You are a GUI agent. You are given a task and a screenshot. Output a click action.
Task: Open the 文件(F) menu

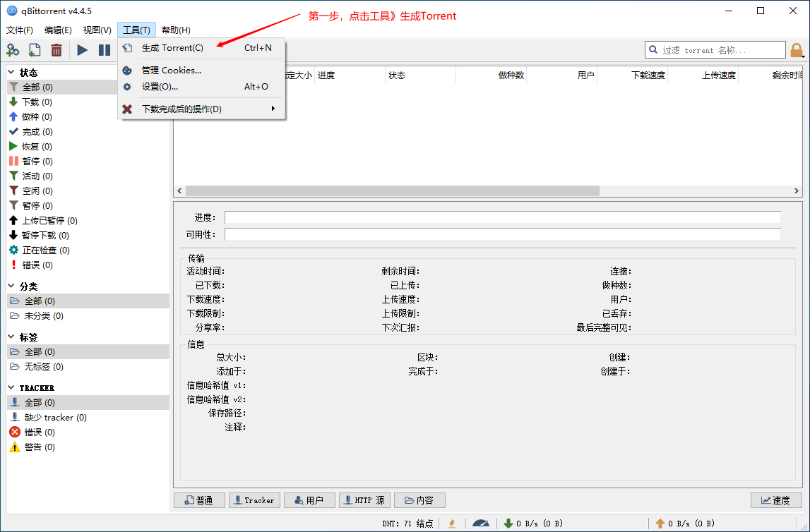[x=20, y=30]
